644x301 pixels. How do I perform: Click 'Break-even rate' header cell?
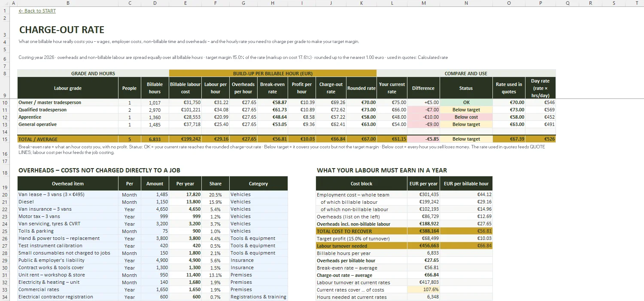tap(272, 88)
